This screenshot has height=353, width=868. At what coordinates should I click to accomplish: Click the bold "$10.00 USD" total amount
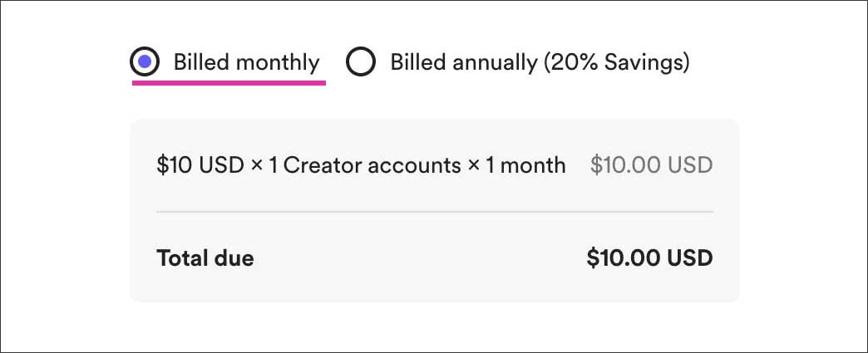coord(649,258)
